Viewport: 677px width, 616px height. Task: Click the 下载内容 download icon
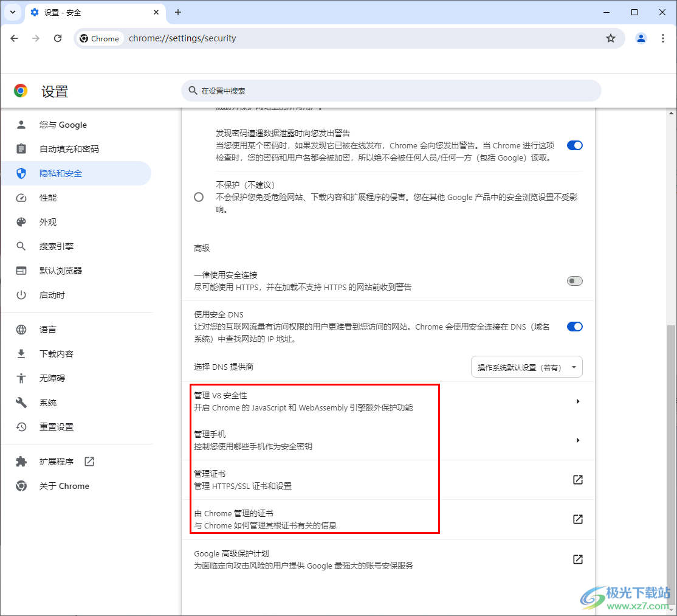(x=21, y=354)
